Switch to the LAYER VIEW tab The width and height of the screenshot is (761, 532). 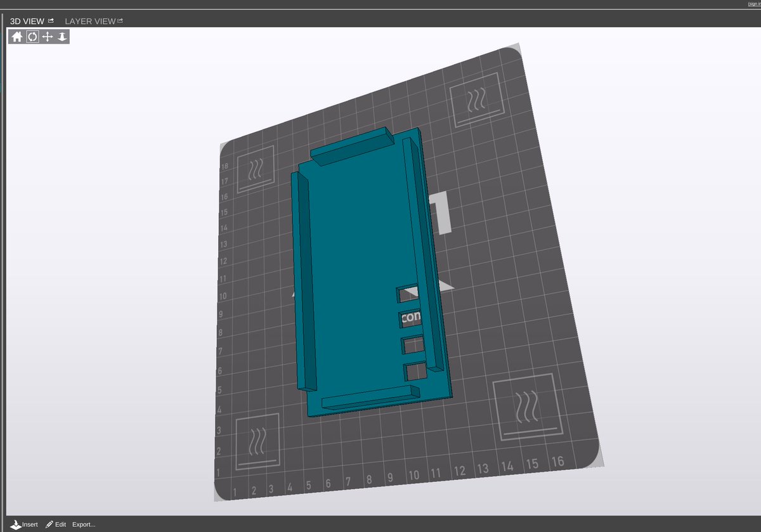tap(89, 20)
